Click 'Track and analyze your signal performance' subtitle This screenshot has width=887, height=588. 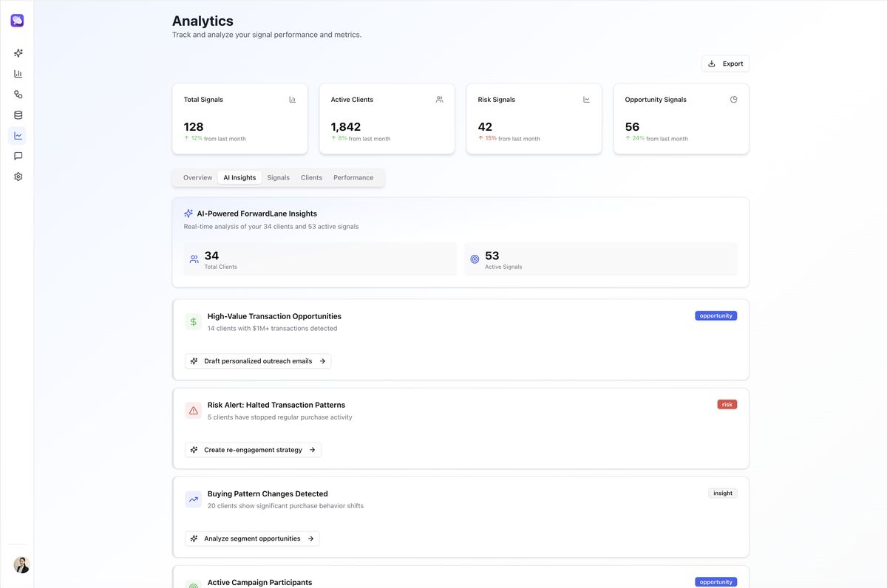pyautogui.click(x=267, y=35)
